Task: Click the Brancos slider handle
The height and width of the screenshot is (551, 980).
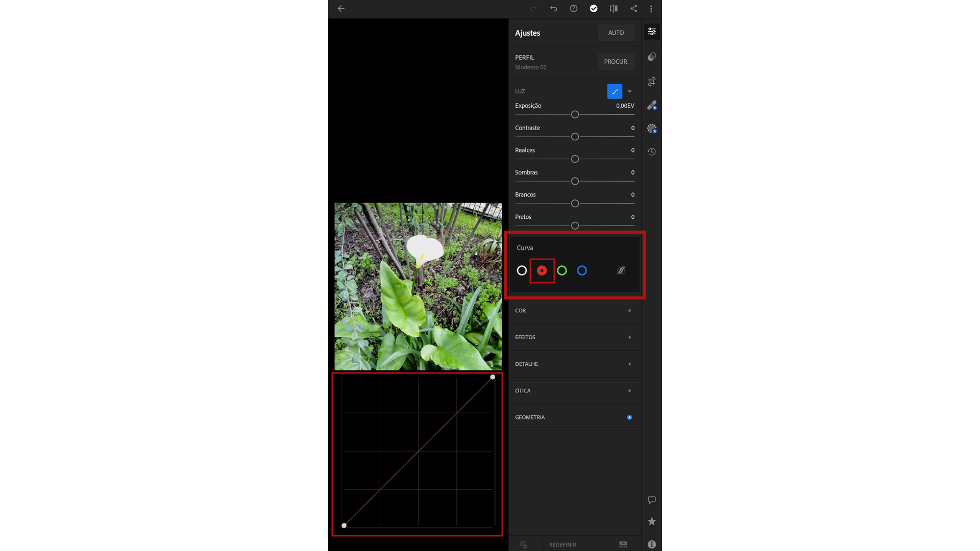Action: (575, 204)
